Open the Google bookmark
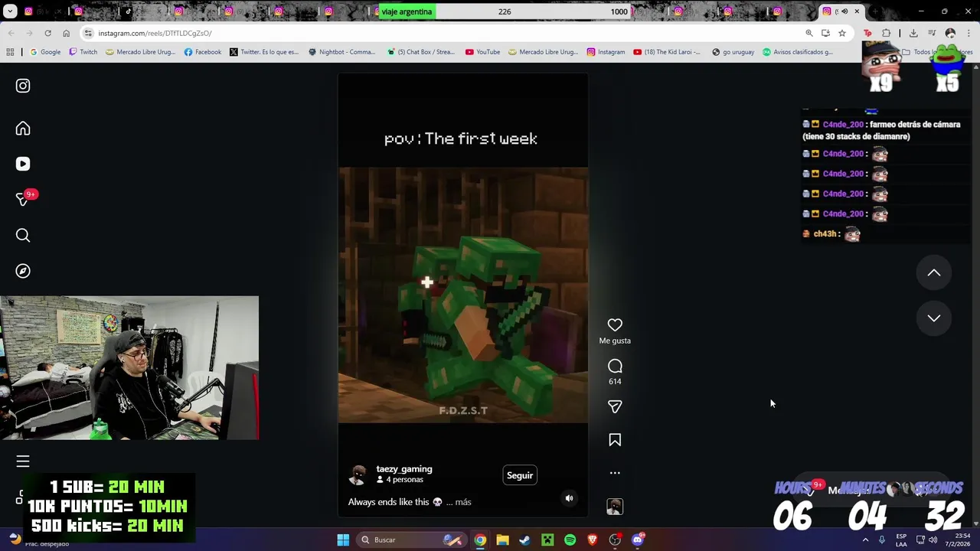980x551 pixels. point(45,52)
